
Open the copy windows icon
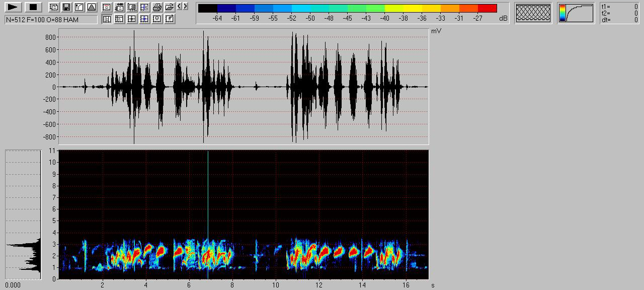click(x=54, y=7)
